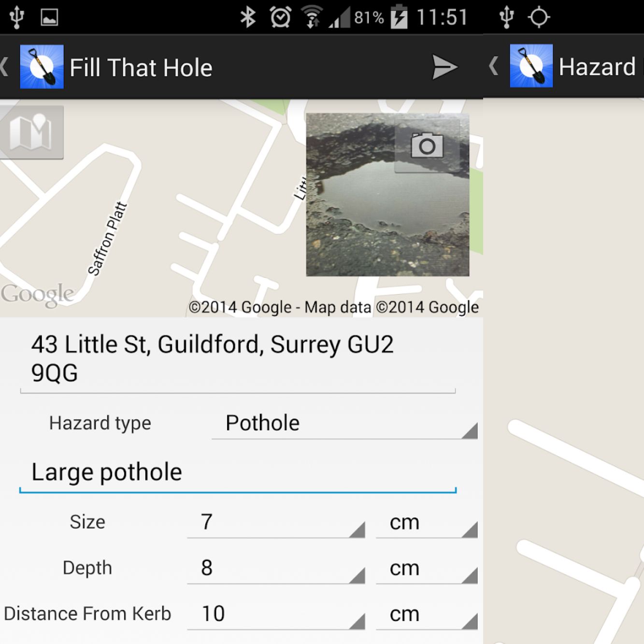Tap the shovel logo beside Hazard title
The width and height of the screenshot is (644, 644).
(530, 66)
